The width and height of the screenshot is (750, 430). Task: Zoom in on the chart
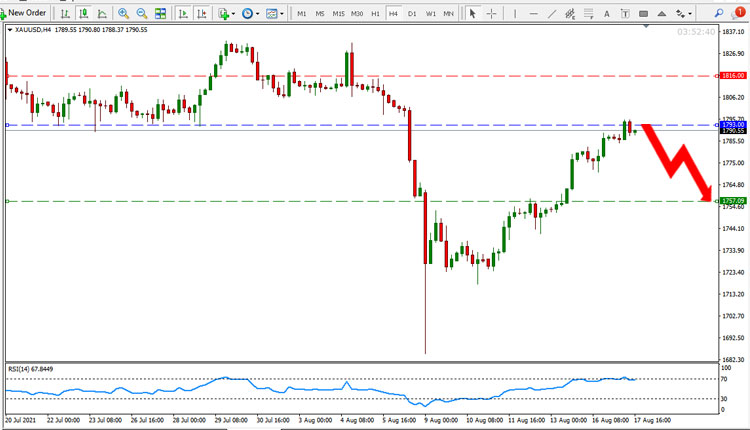[123, 14]
